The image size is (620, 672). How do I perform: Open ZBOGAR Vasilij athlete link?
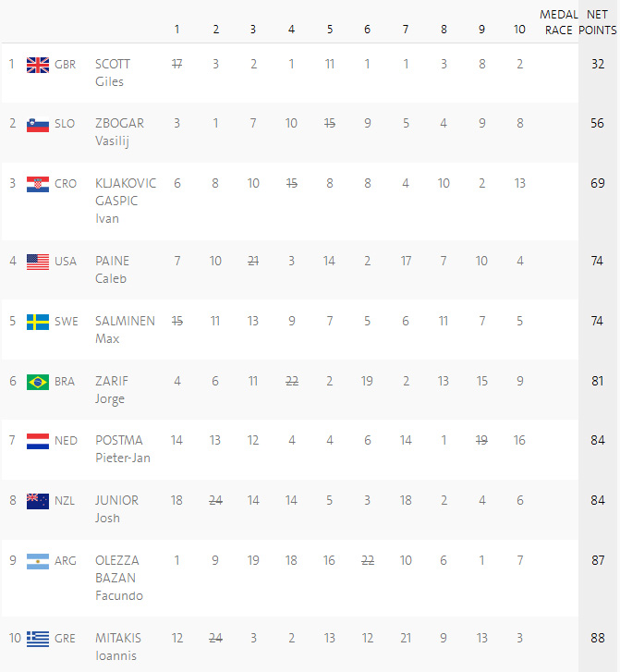(x=119, y=131)
